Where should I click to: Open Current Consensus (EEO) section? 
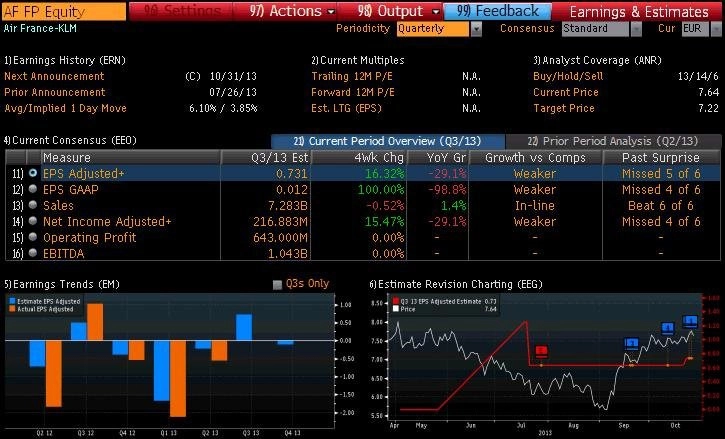[70, 140]
